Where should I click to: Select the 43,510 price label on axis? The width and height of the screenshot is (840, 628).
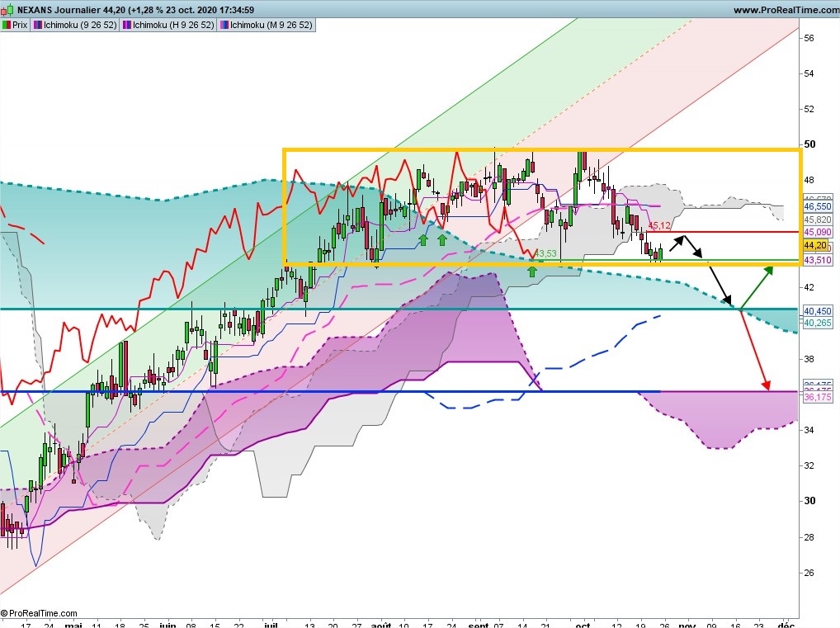[818, 260]
